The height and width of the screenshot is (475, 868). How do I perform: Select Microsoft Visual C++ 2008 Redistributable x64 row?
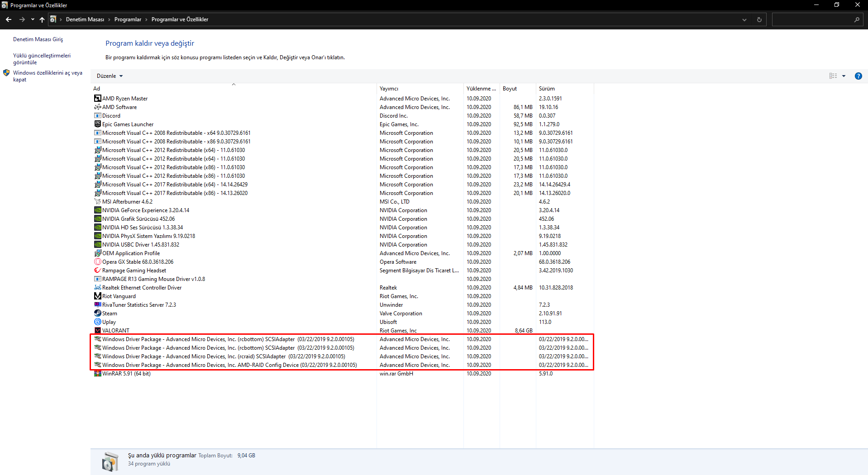[x=342, y=133]
